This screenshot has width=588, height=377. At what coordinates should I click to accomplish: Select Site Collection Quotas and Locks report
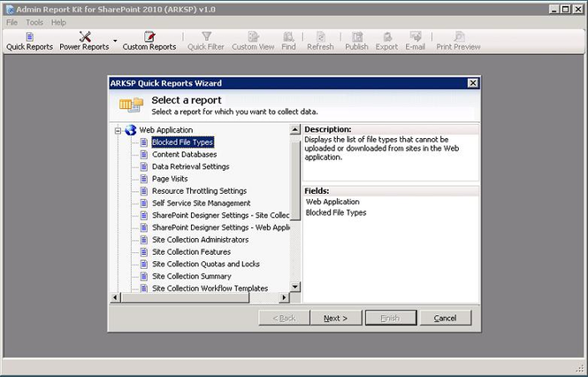(206, 264)
